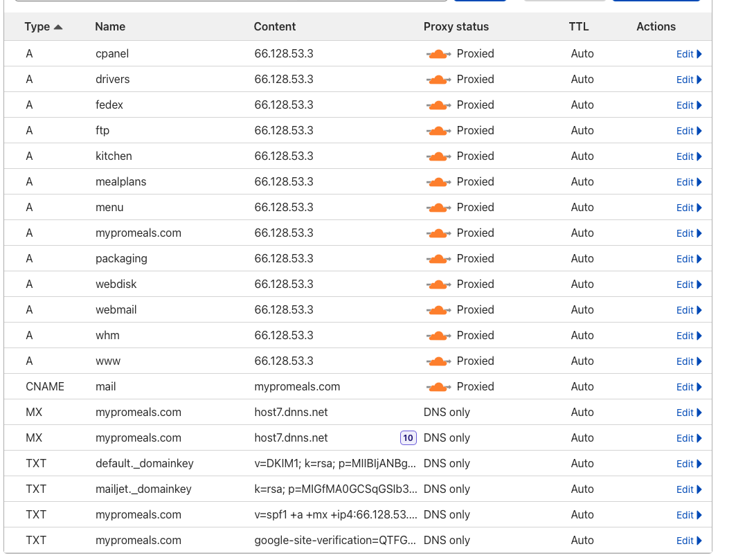Click the orange cloud icon for webmail record
Image resolution: width=736 pixels, height=560 pixels.
(x=438, y=310)
